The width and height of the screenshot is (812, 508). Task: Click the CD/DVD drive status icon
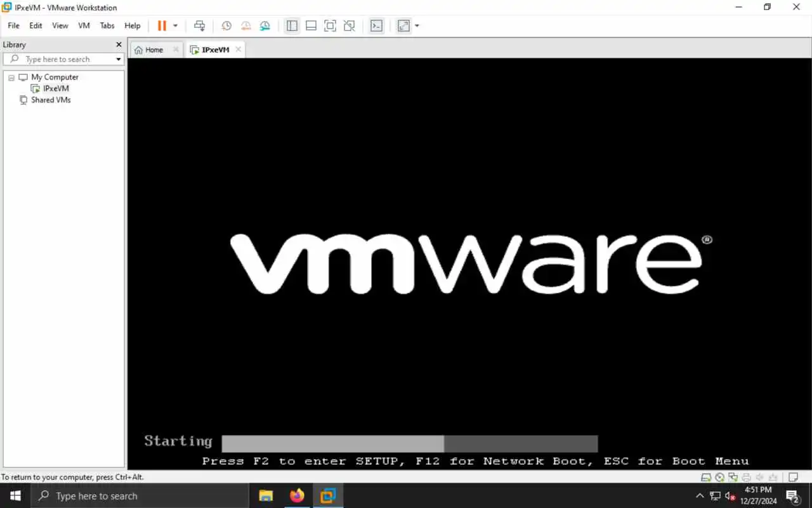tap(719, 477)
